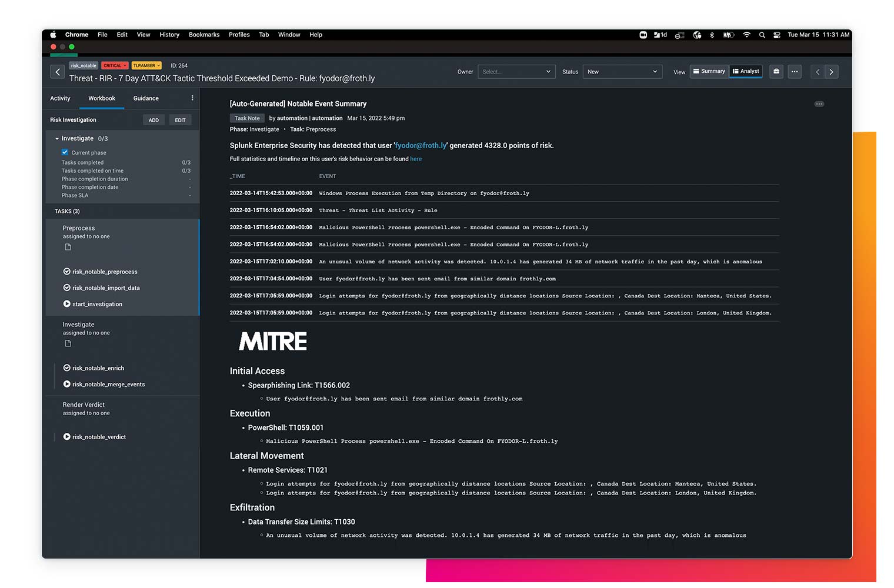Open the Owner Select dropdown
This screenshot has height=588, width=894.
pyautogui.click(x=516, y=71)
